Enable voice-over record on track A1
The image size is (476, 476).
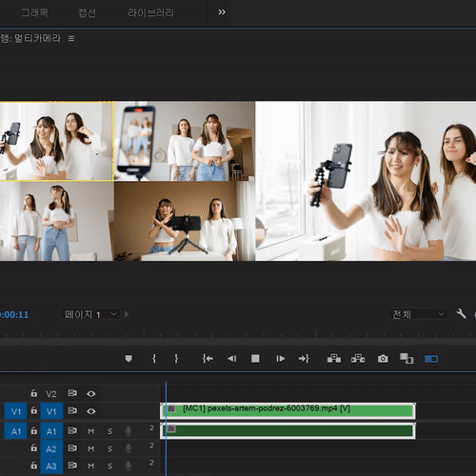(x=129, y=431)
